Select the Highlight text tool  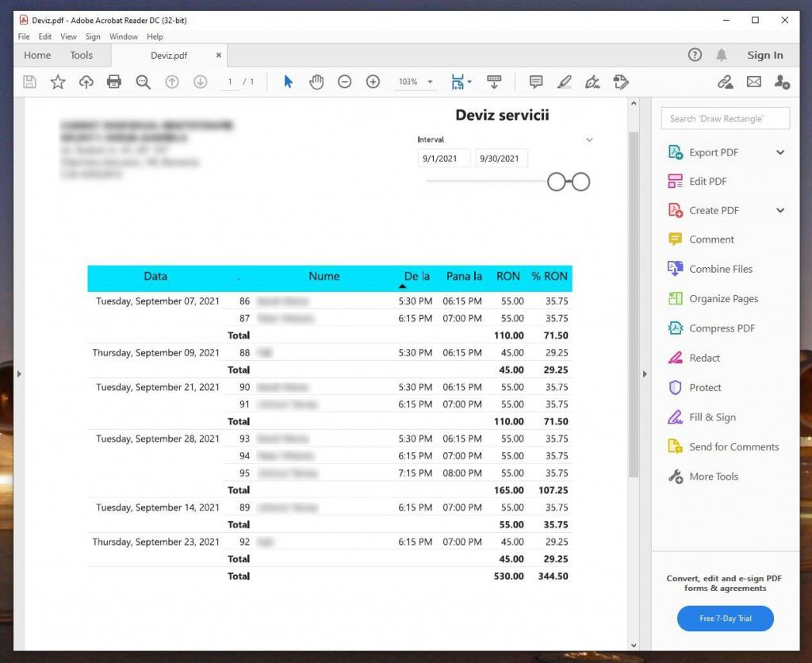point(564,82)
